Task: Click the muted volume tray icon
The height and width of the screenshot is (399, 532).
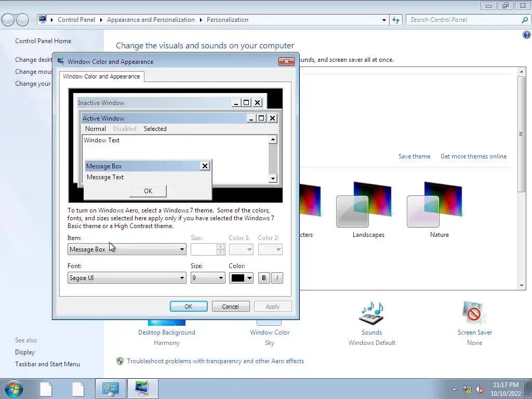Action: [x=480, y=389]
